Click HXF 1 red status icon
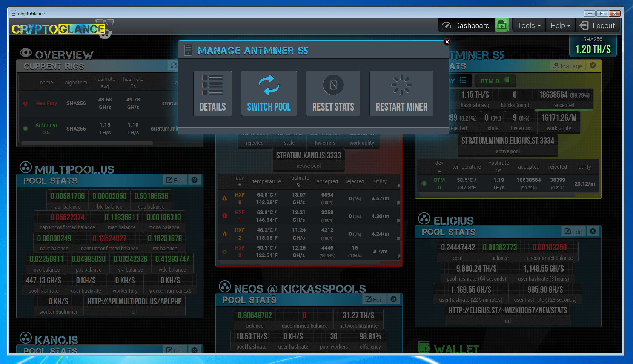Viewport: 633px width, 364px height. pos(224,216)
